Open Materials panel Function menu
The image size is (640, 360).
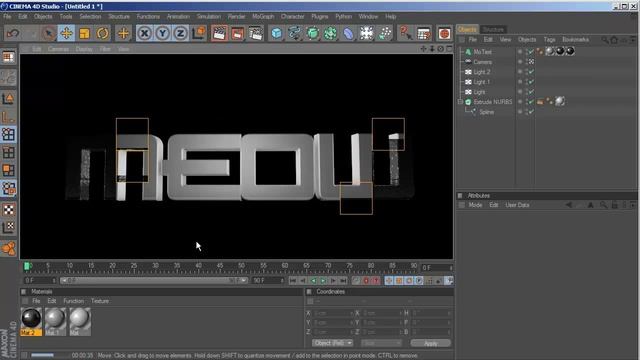pyautogui.click(x=73, y=301)
